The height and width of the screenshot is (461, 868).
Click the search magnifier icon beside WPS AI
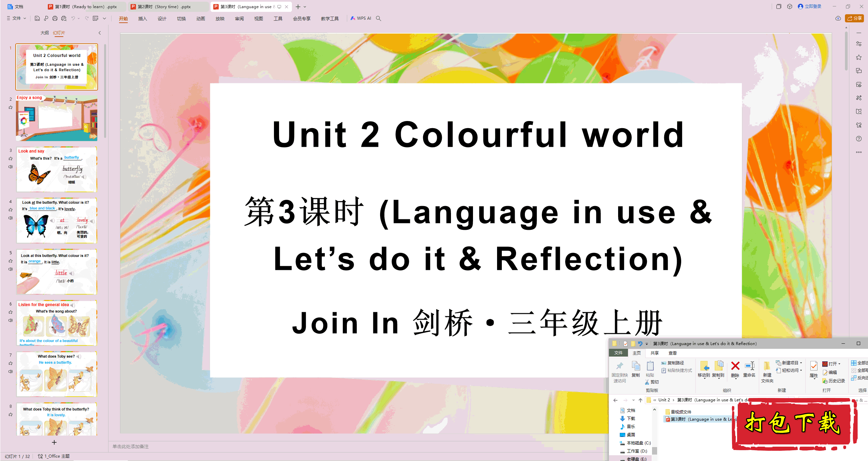click(x=379, y=18)
